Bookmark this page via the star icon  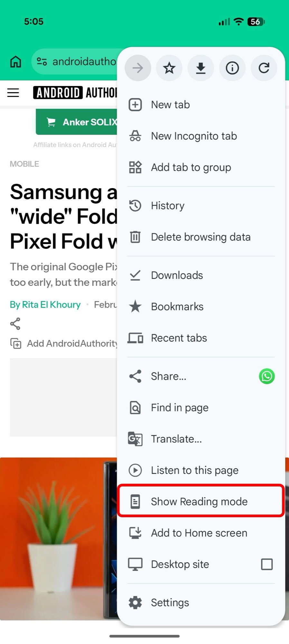169,68
